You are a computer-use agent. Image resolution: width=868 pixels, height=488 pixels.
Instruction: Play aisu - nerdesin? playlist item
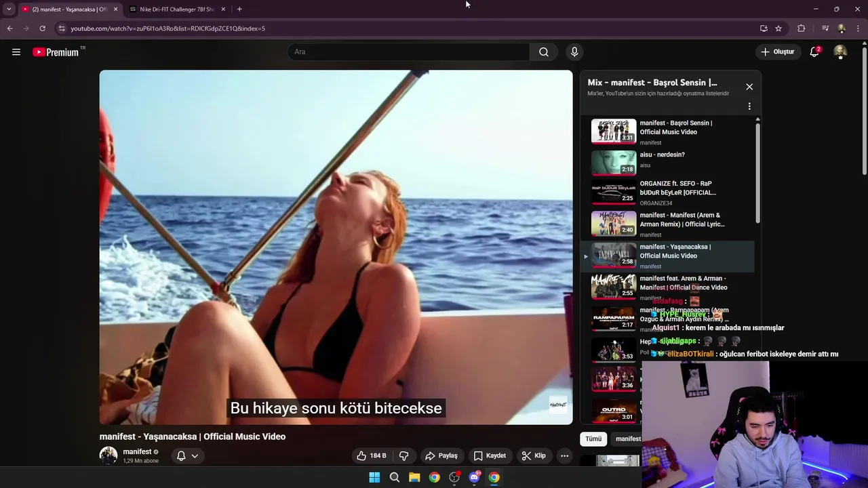[668, 163]
